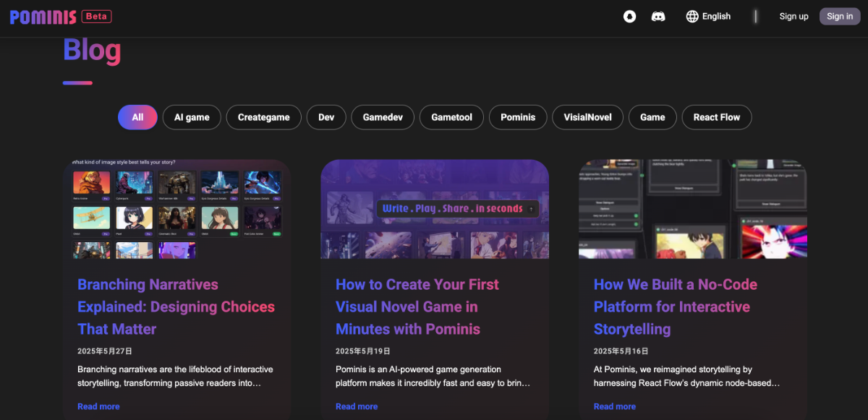This screenshot has height=420, width=868.
Task: Open Branching Narratives Explained article title
Action: (176, 307)
